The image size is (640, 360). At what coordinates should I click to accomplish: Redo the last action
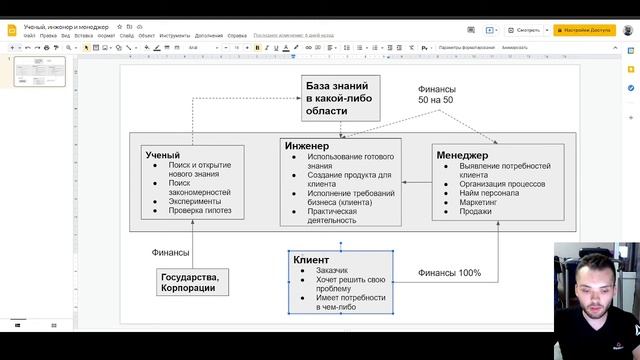point(37,48)
